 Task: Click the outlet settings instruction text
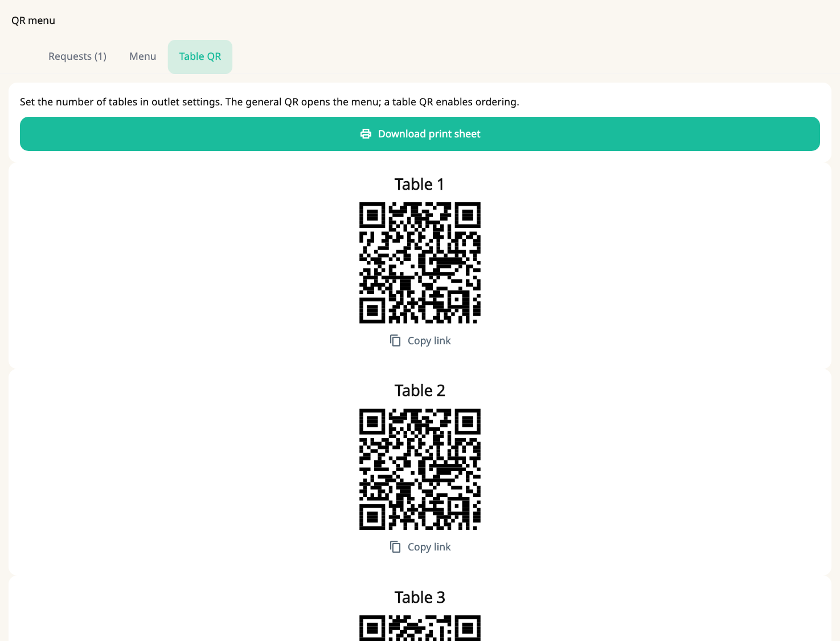click(269, 102)
